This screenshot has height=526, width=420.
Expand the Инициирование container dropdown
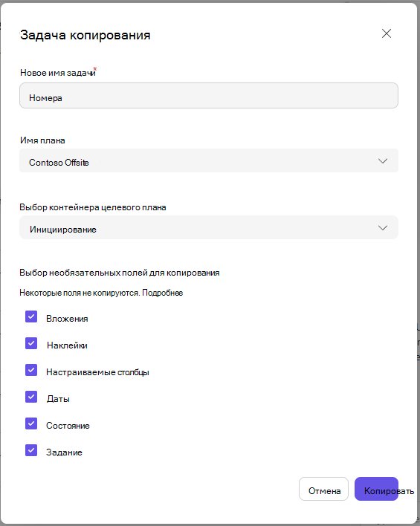point(209,227)
